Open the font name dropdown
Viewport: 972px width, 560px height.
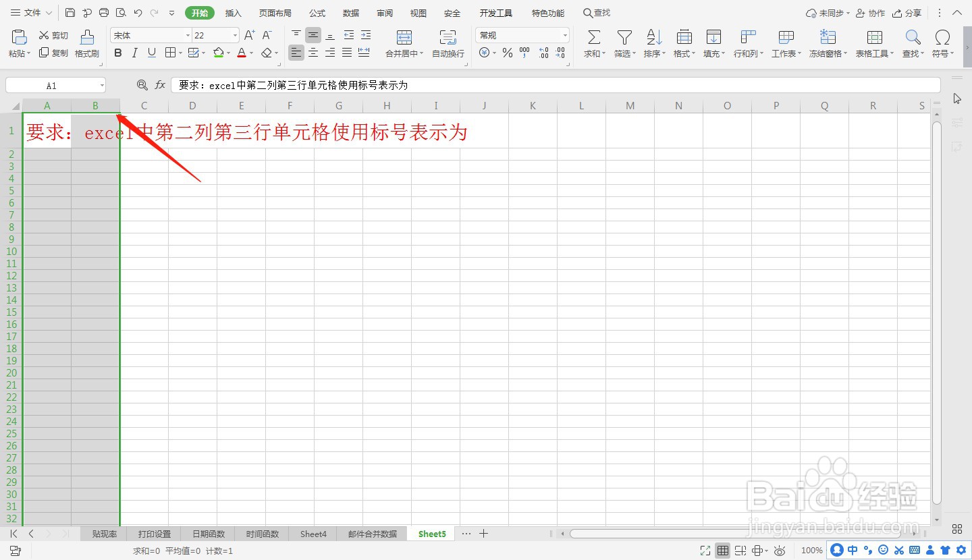(187, 34)
